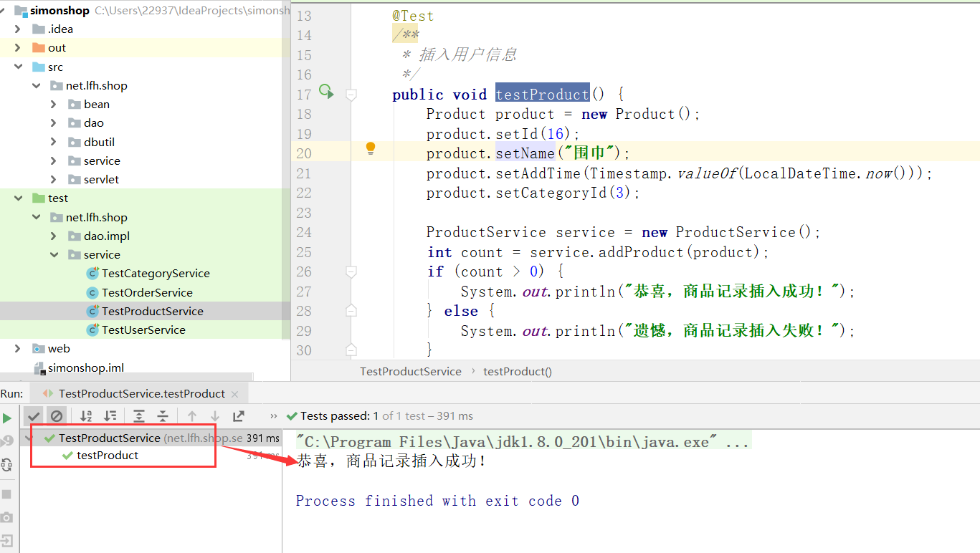Viewport: 980px width, 553px height.
Task: Open the simonshop.iml file
Action: [x=86, y=367]
